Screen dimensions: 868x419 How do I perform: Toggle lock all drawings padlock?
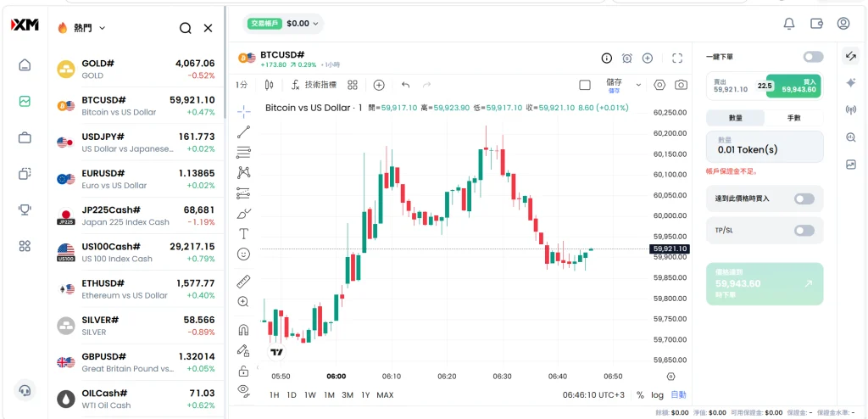(x=243, y=370)
